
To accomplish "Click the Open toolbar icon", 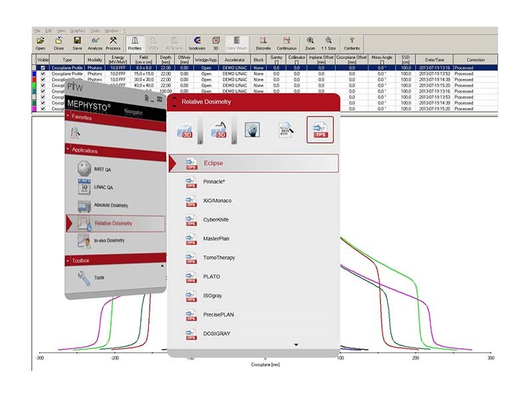I will click(x=41, y=43).
